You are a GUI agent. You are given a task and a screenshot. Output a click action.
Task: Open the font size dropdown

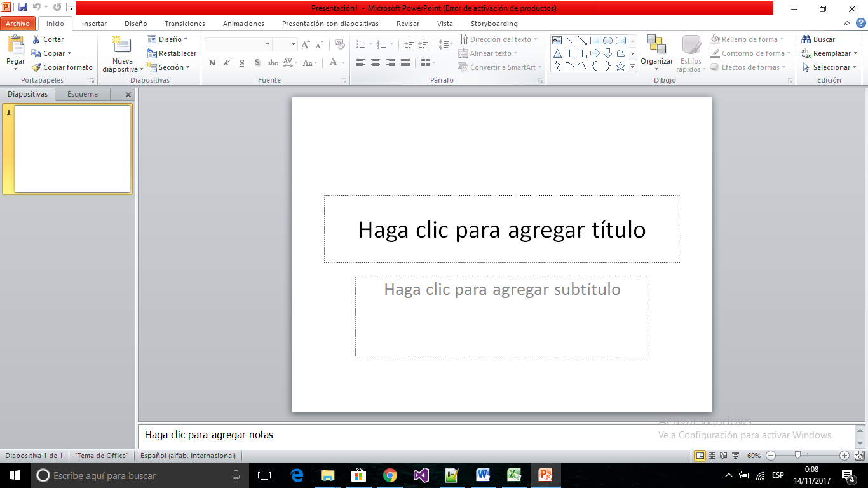pos(293,44)
